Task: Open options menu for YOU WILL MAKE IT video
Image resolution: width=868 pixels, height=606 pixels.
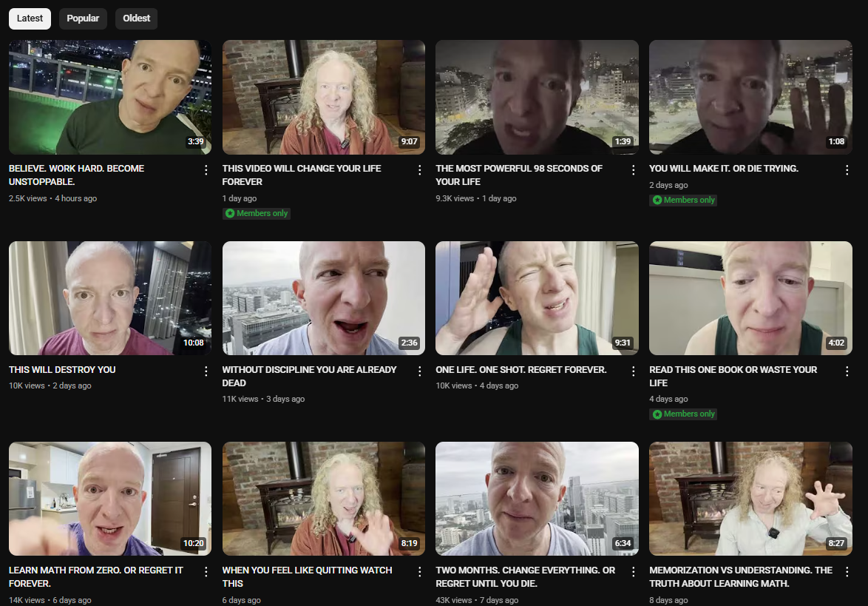Action: 847,170
